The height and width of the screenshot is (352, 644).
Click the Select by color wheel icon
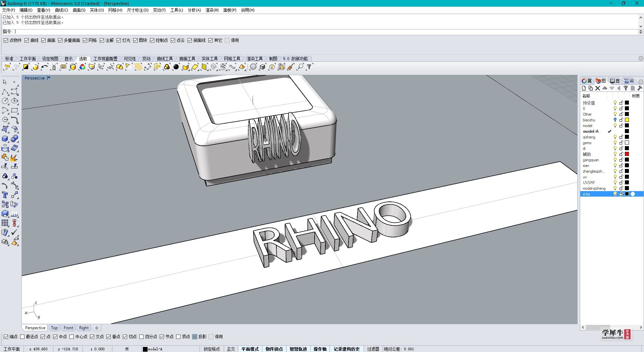82,67
